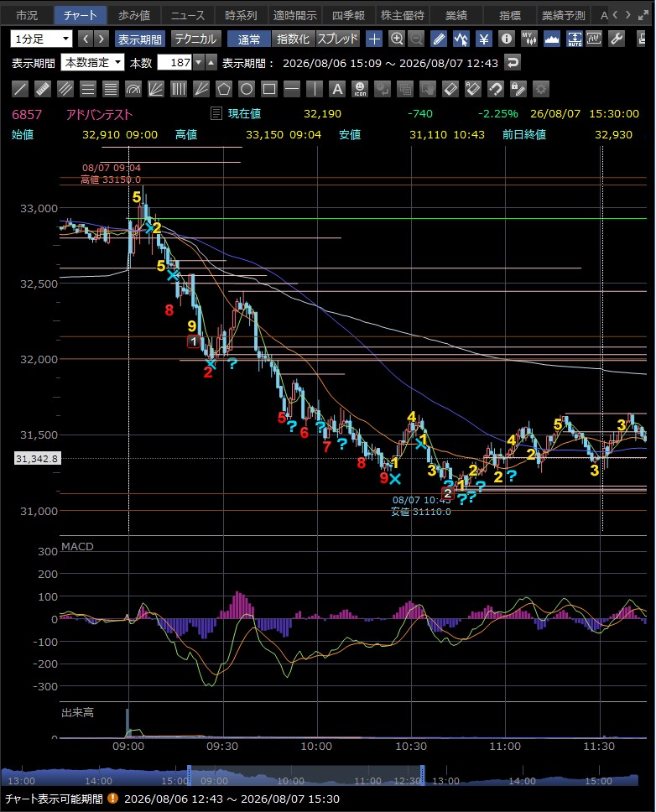The height and width of the screenshot is (812, 656).
Task: Click the アドバンテスト stock name
Action: pos(100,114)
